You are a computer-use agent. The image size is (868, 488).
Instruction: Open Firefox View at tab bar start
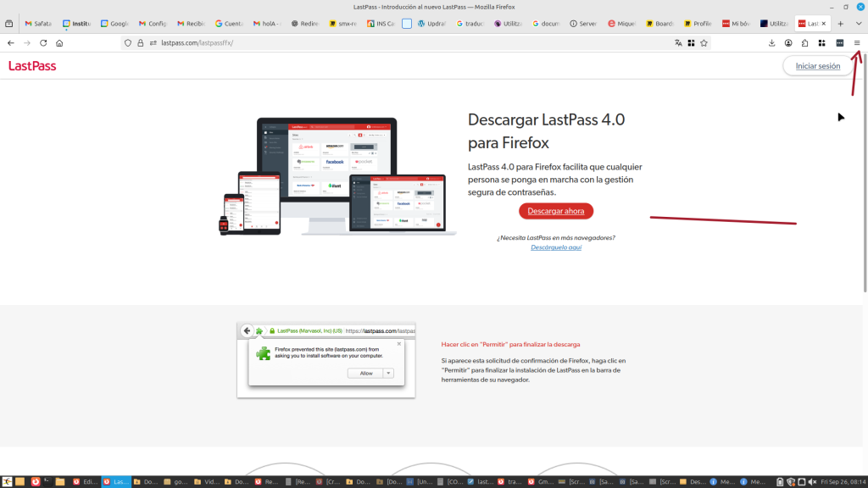[9, 24]
